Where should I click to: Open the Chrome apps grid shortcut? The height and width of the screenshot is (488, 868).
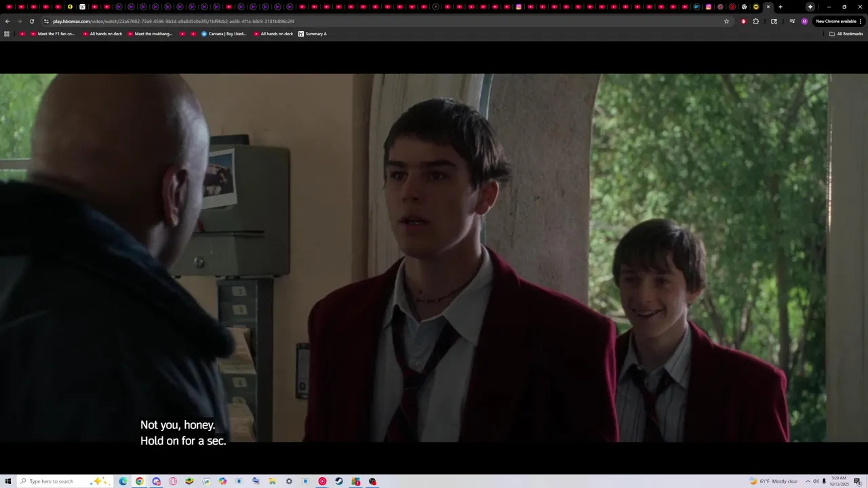(7, 34)
